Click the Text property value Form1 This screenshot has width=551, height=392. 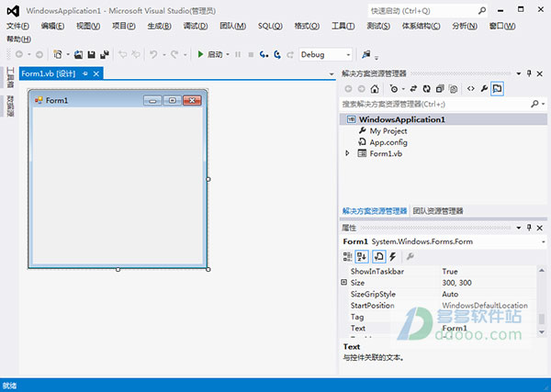455,328
